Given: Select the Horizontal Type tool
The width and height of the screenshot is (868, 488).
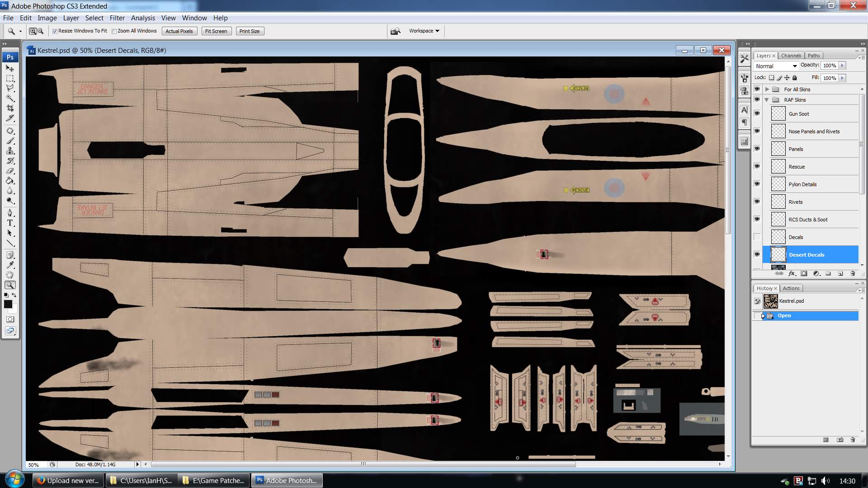Looking at the screenshot, I should pos(10,223).
